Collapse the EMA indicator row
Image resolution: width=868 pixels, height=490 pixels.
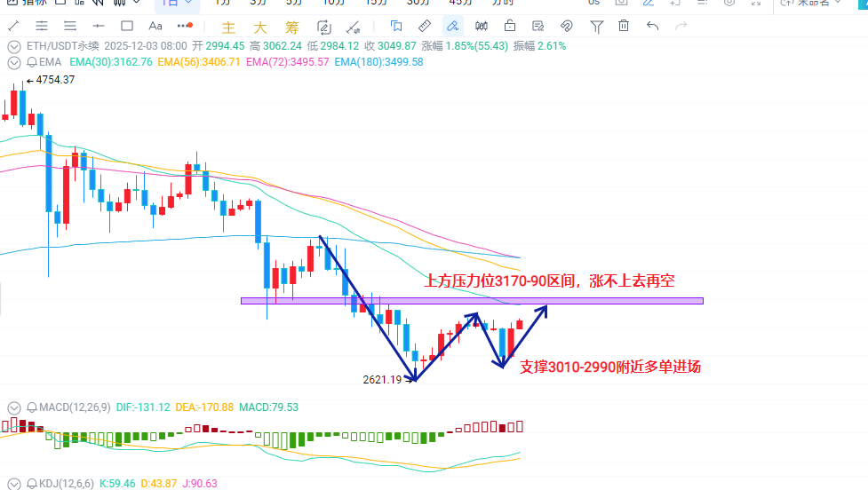[x=13, y=62]
